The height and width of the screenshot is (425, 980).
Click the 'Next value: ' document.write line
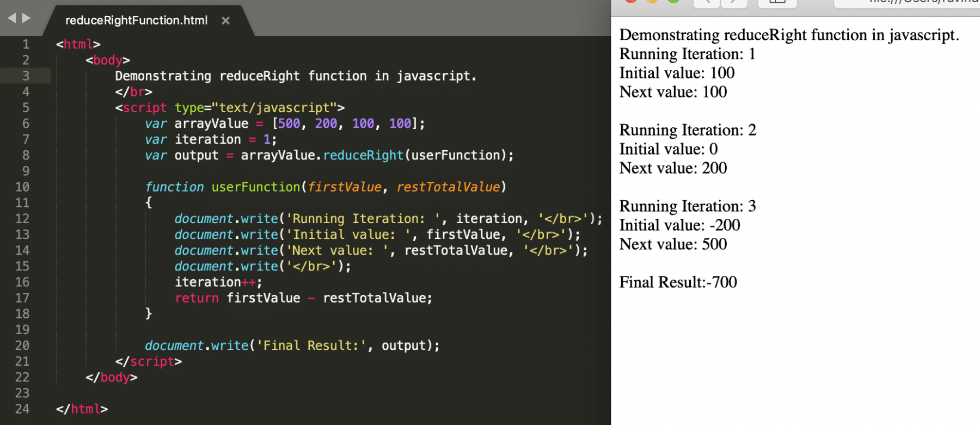click(381, 250)
